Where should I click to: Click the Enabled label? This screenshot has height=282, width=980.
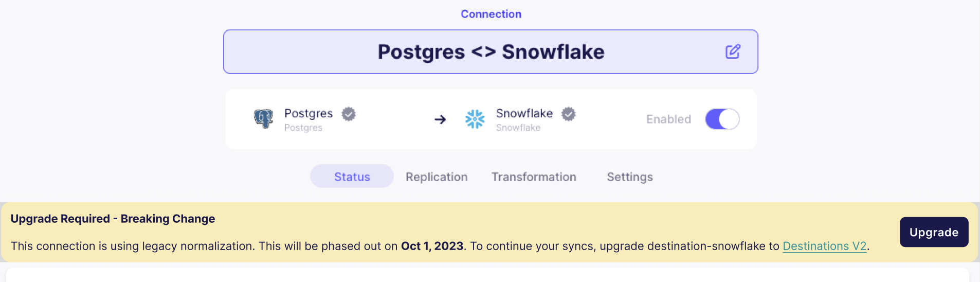(668, 119)
